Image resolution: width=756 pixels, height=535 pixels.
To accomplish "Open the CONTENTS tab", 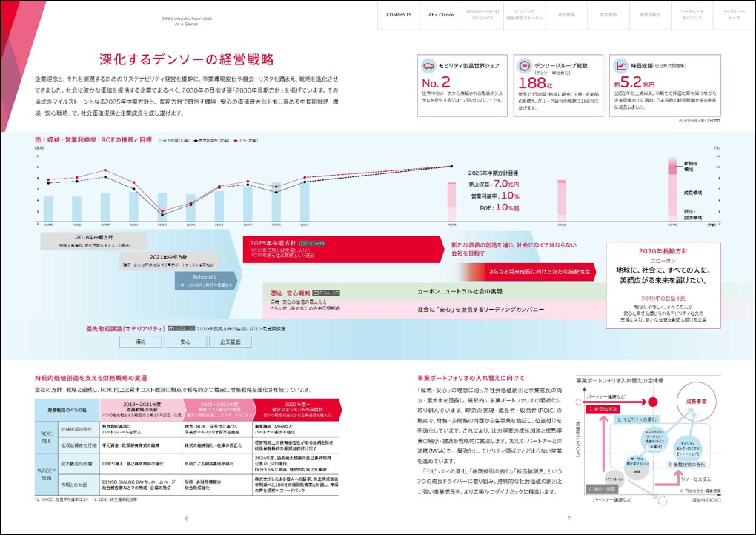I will [x=399, y=15].
